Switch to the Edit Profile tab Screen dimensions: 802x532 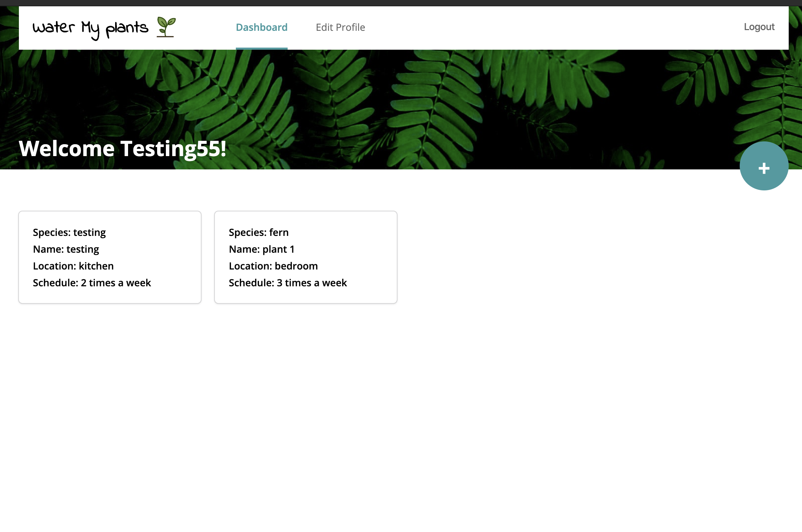pyautogui.click(x=340, y=27)
